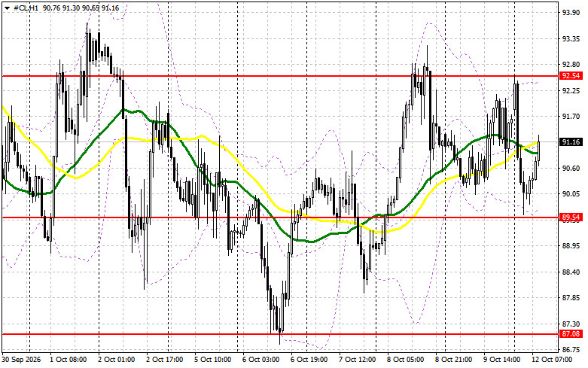
Task: Click the OHLC values 90.76 91.30 90.69 91.16
Action: click(81, 8)
